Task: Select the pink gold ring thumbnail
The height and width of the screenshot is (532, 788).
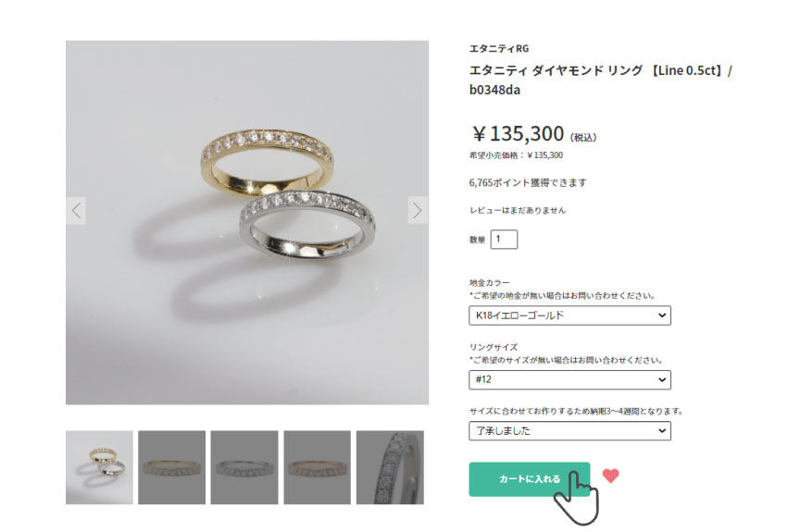Action: (x=317, y=467)
